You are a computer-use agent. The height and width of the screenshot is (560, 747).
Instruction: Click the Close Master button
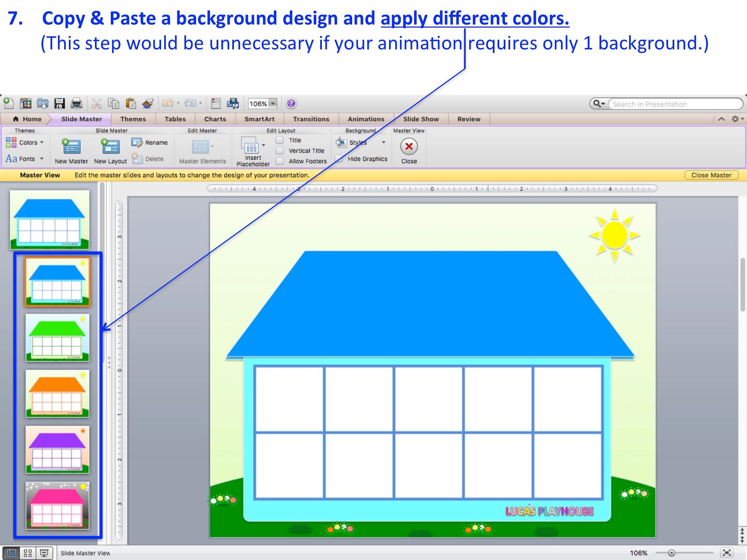tap(711, 175)
